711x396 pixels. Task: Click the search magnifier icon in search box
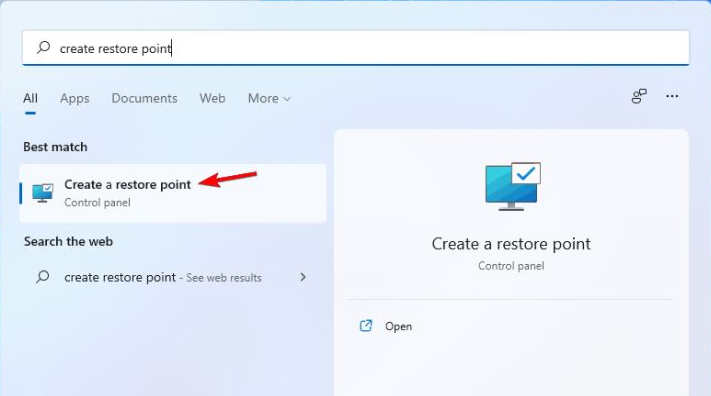tap(44, 47)
